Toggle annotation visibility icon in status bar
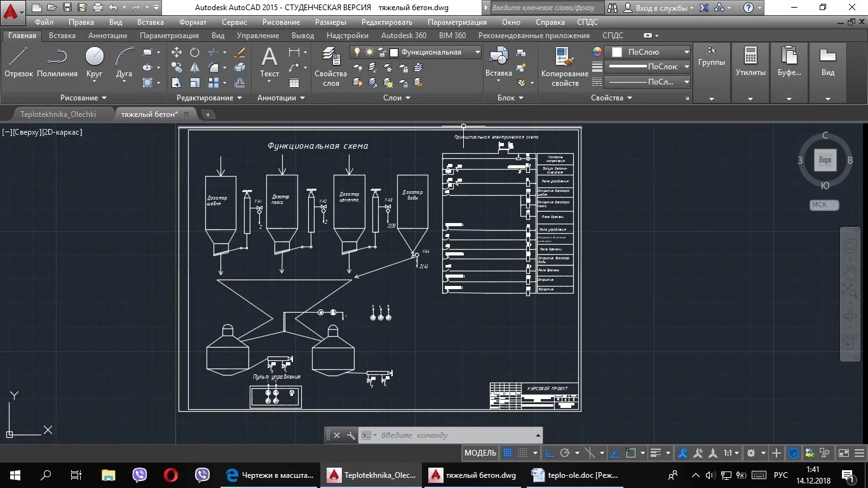 (x=682, y=453)
